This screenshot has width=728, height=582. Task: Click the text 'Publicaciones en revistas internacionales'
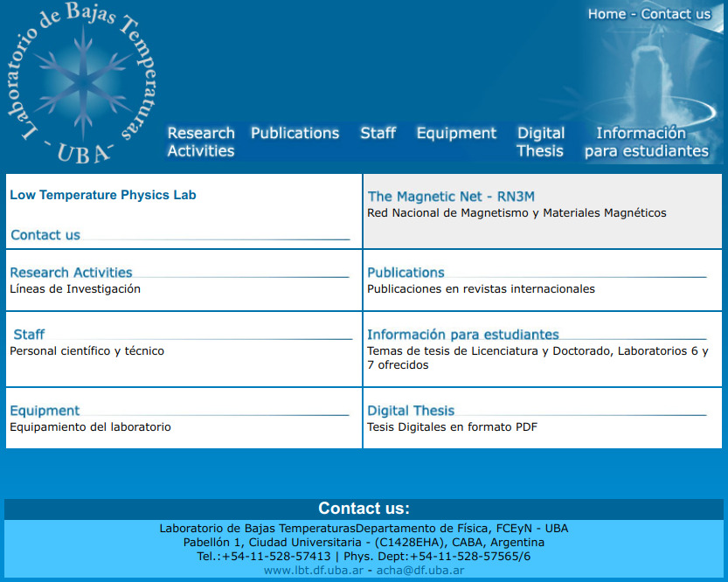(x=481, y=289)
